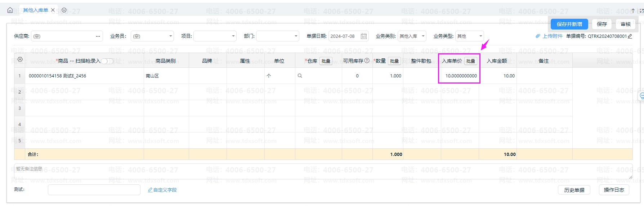644x206 pixels.
Task: Click 批量 button beside 入库单价
Action: pos(470,61)
